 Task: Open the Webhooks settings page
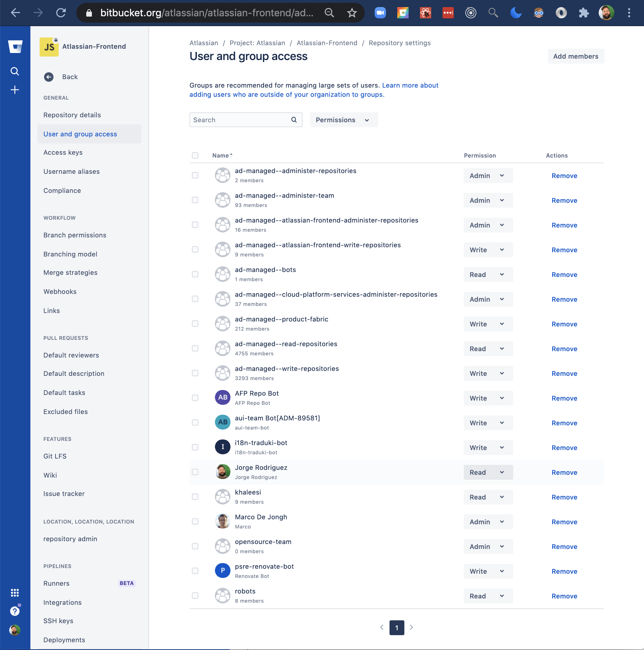60,291
